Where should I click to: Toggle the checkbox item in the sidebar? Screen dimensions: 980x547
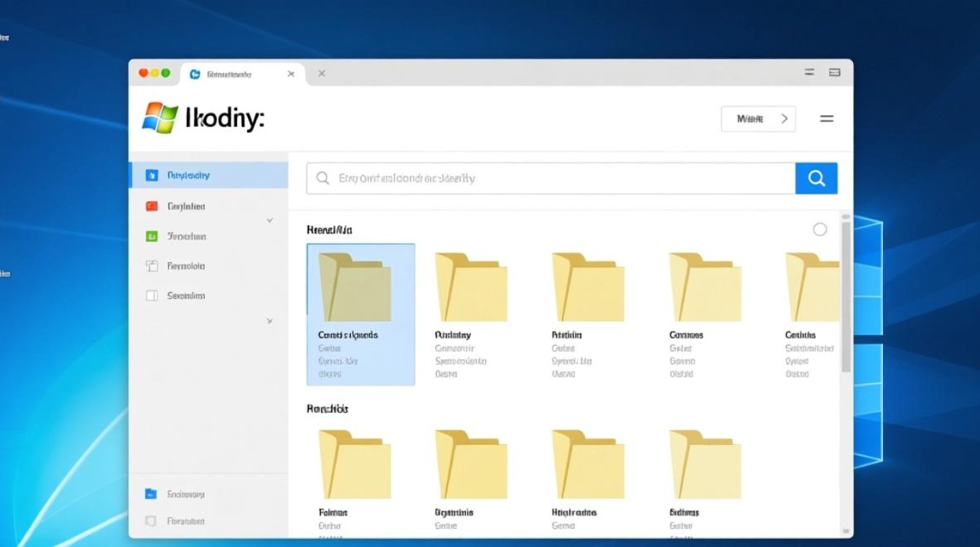point(153,295)
